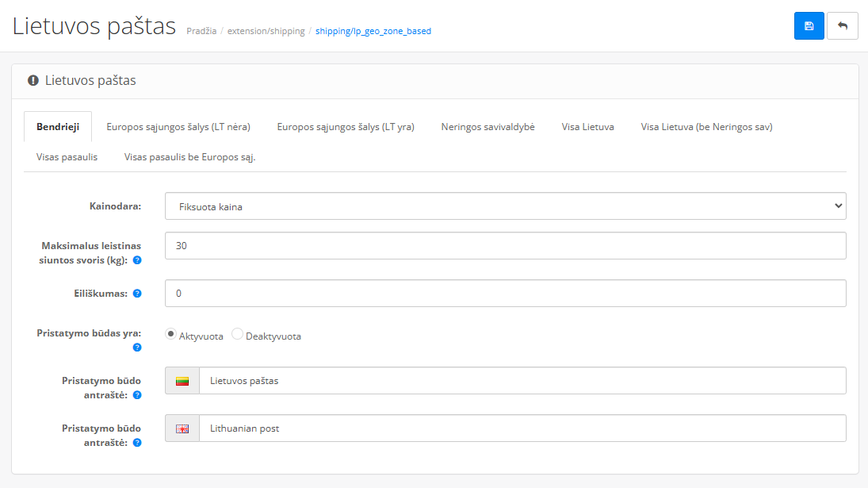Click the Lithuanian post title field
The image size is (868, 488).
click(x=522, y=428)
